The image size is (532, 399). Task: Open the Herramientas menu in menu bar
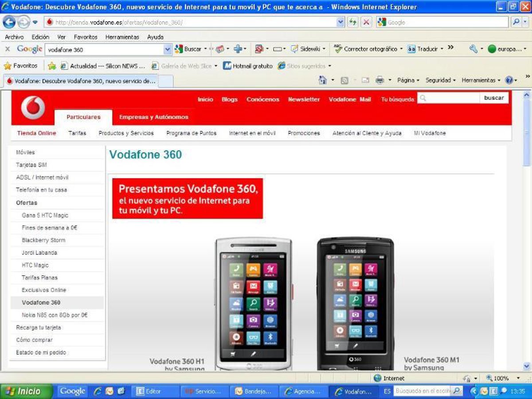coord(122,37)
